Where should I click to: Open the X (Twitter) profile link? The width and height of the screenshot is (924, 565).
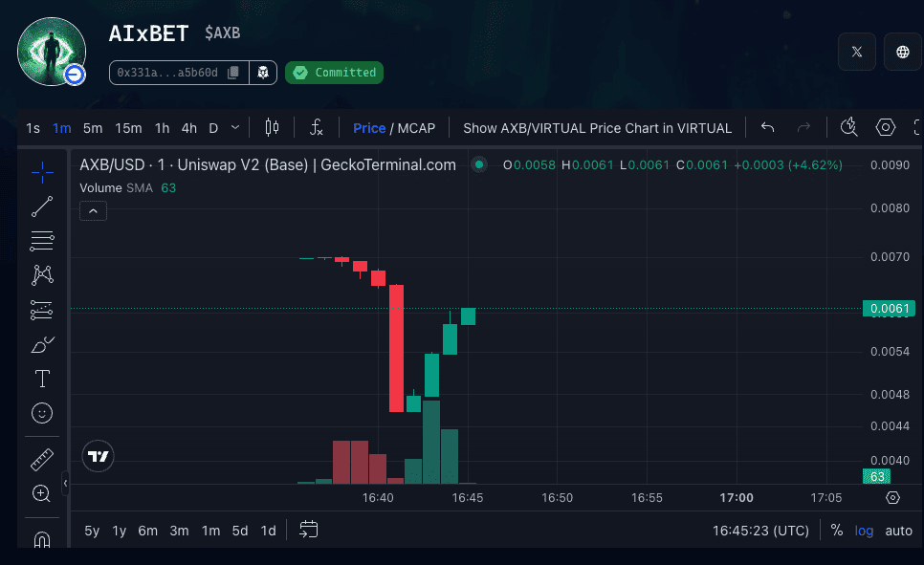point(857,52)
